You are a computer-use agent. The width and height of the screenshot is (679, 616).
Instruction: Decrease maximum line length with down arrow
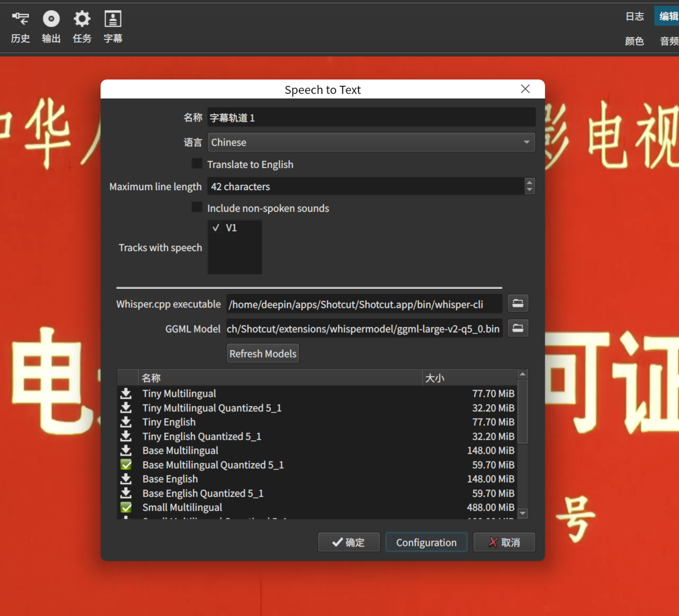point(529,190)
